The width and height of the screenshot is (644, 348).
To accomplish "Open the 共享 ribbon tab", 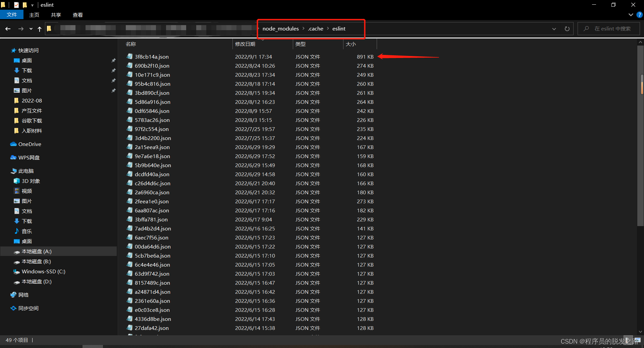I will point(56,15).
